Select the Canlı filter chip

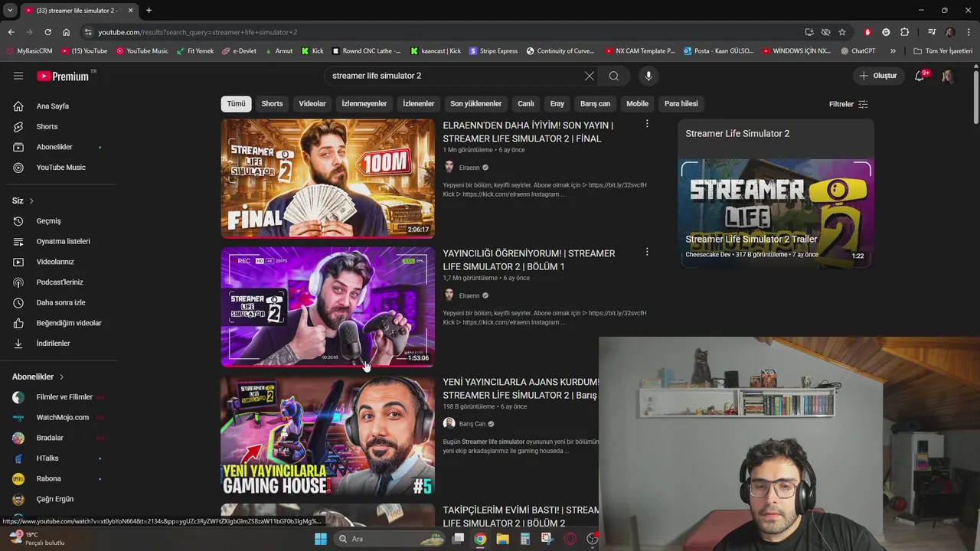point(526,103)
